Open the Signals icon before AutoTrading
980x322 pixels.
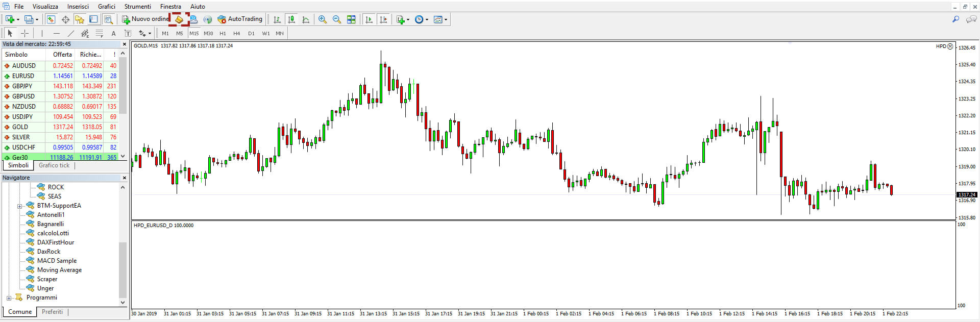click(207, 19)
